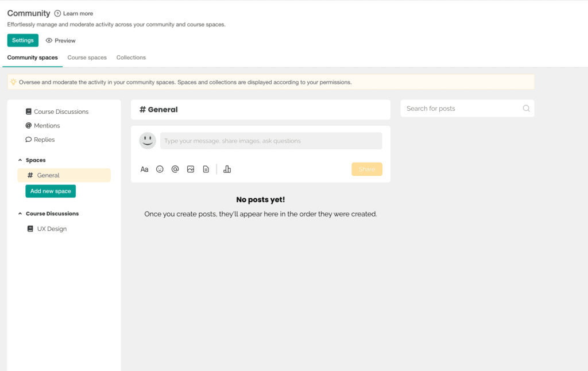Insert an @ mention in post

pyautogui.click(x=175, y=169)
